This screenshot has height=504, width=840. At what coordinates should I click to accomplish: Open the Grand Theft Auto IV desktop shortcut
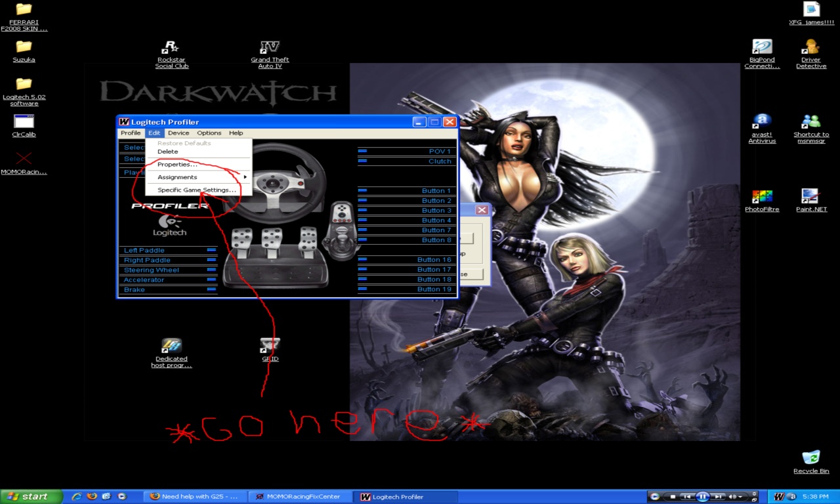(x=270, y=54)
